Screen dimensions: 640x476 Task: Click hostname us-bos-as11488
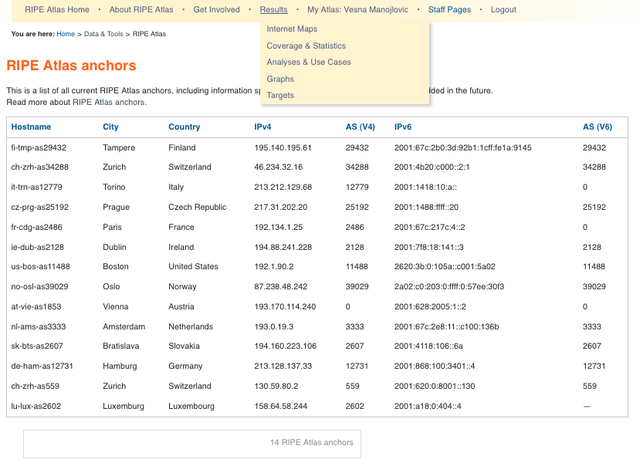click(40, 267)
